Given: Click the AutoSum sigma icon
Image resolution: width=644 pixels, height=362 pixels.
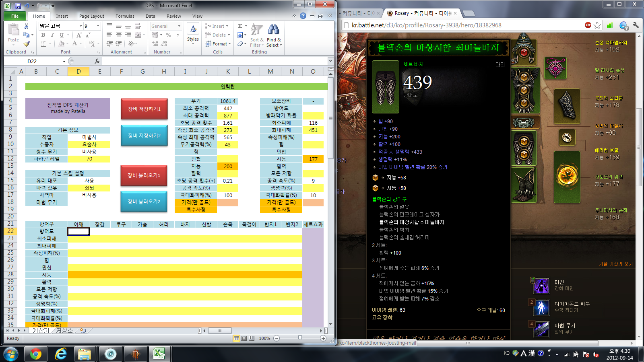Looking at the screenshot, I should pyautogui.click(x=240, y=26).
